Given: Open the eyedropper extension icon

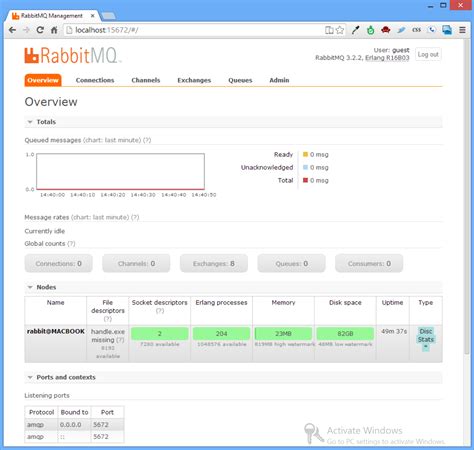Looking at the screenshot, I should (356, 30).
